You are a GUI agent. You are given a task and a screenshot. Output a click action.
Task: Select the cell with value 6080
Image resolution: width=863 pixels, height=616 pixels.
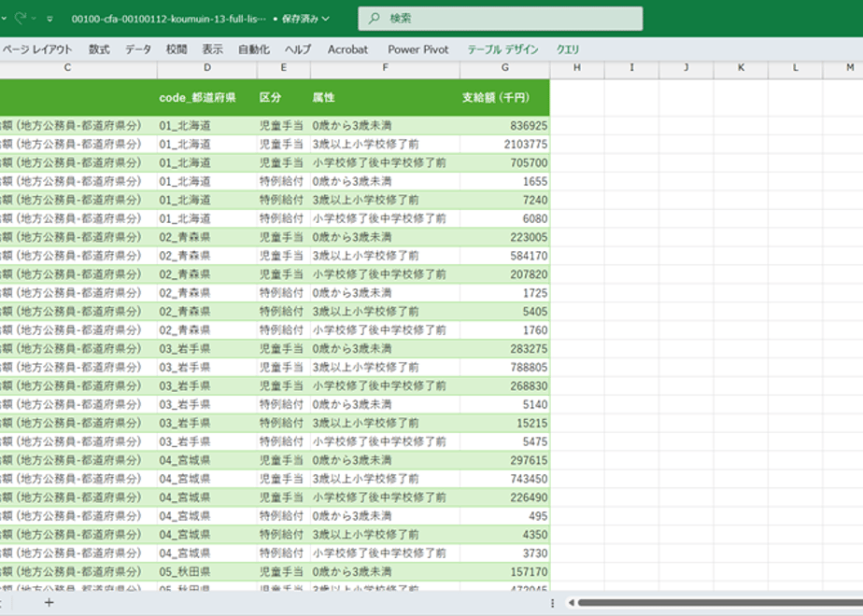tap(504, 218)
